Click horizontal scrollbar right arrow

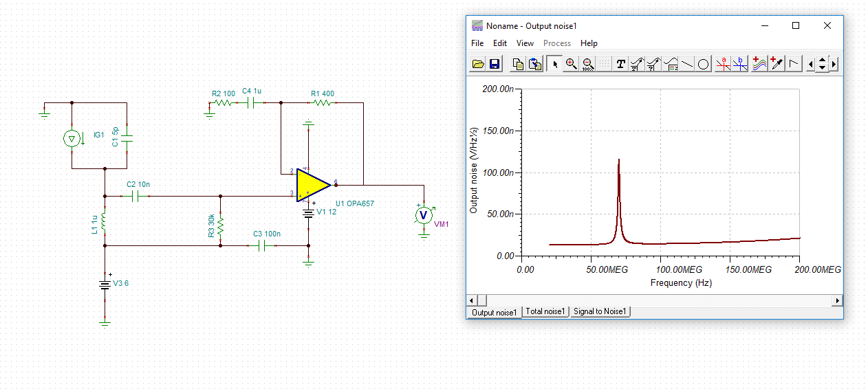[837, 300]
